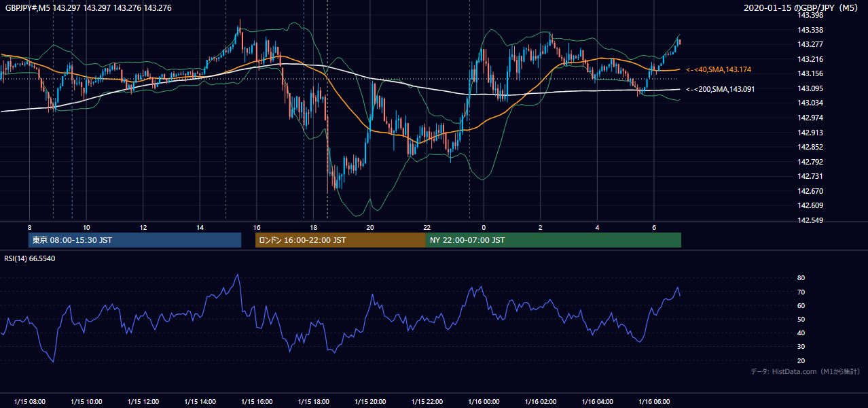Click hour tick 14 under price chart
This screenshot has height=408, width=868.
coord(200,227)
